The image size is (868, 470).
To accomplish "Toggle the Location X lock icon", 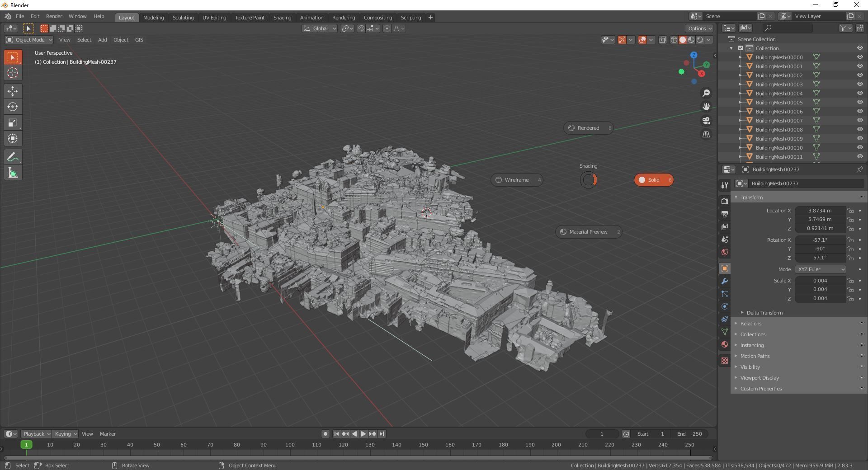I will click(850, 211).
